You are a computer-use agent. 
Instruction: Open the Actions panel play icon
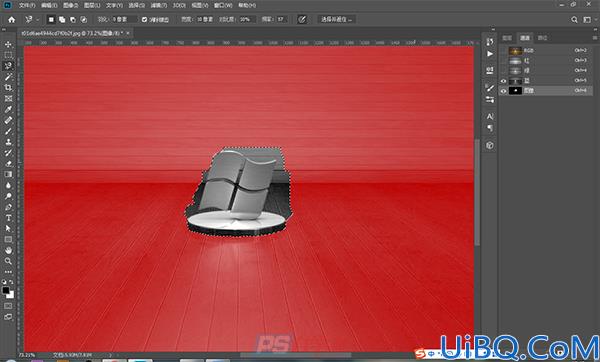tap(490, 54)
